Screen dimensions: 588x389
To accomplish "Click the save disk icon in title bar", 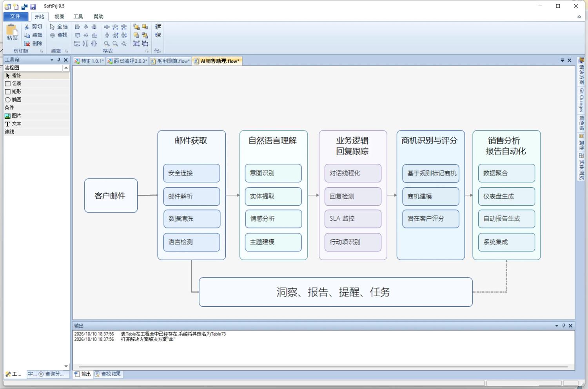I will coord(33,6).
